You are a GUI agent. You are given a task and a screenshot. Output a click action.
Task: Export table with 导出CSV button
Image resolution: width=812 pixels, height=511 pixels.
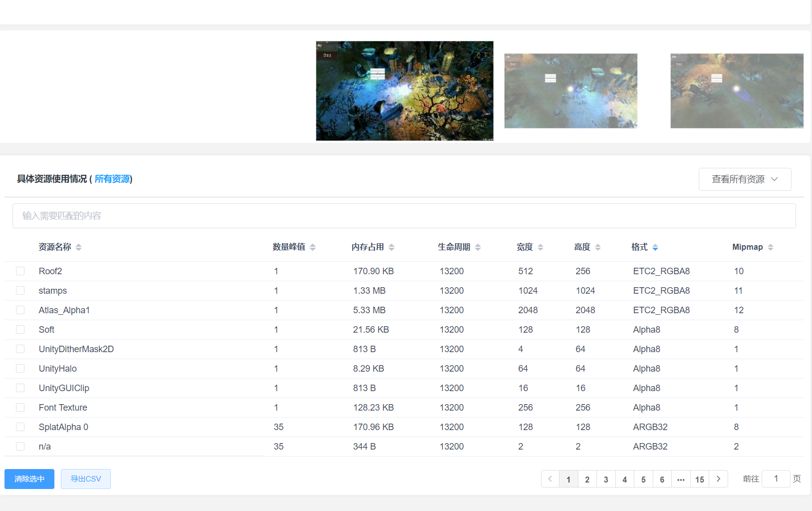[86, 479]
